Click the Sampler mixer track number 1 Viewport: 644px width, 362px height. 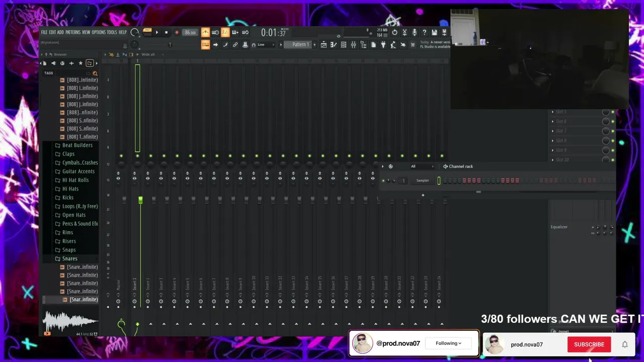(x=404, y=180)
